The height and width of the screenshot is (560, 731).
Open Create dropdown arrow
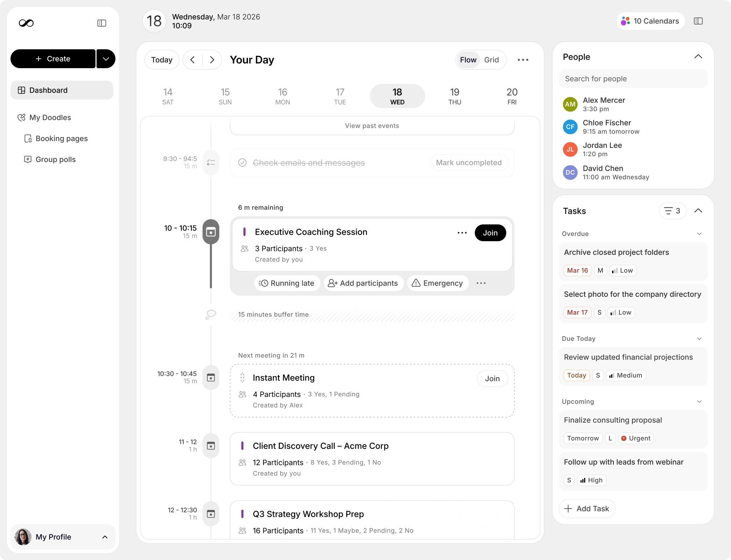click(106, 59)
